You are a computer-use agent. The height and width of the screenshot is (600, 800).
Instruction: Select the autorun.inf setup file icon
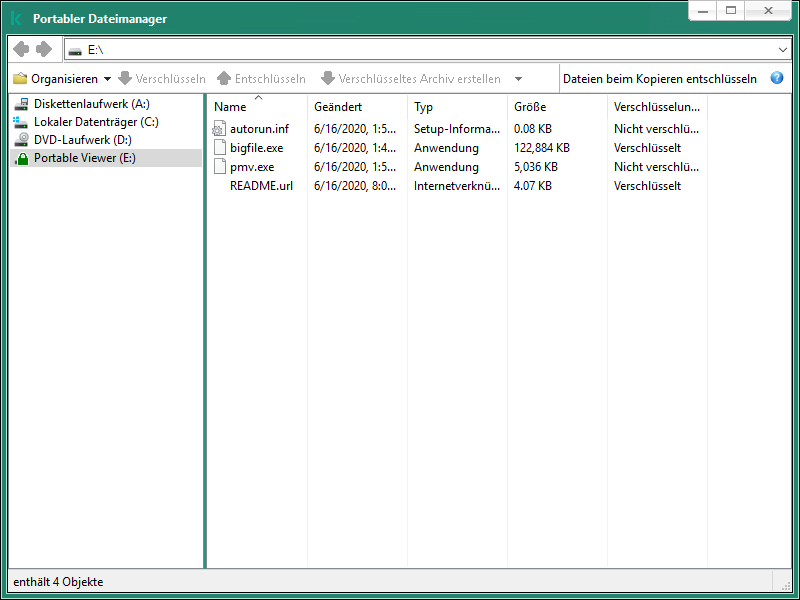(219, 128)
